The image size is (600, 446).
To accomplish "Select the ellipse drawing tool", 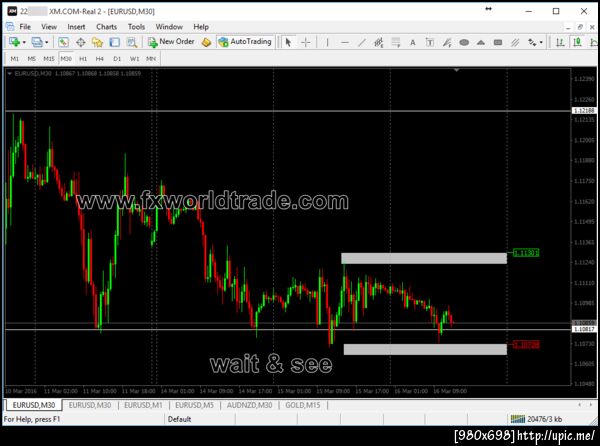I will click(464, 42).
